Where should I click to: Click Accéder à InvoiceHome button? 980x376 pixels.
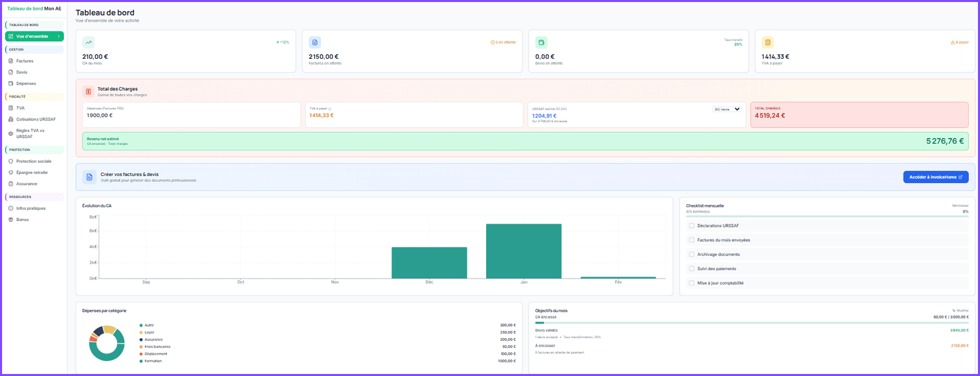[x=936, y=177]
